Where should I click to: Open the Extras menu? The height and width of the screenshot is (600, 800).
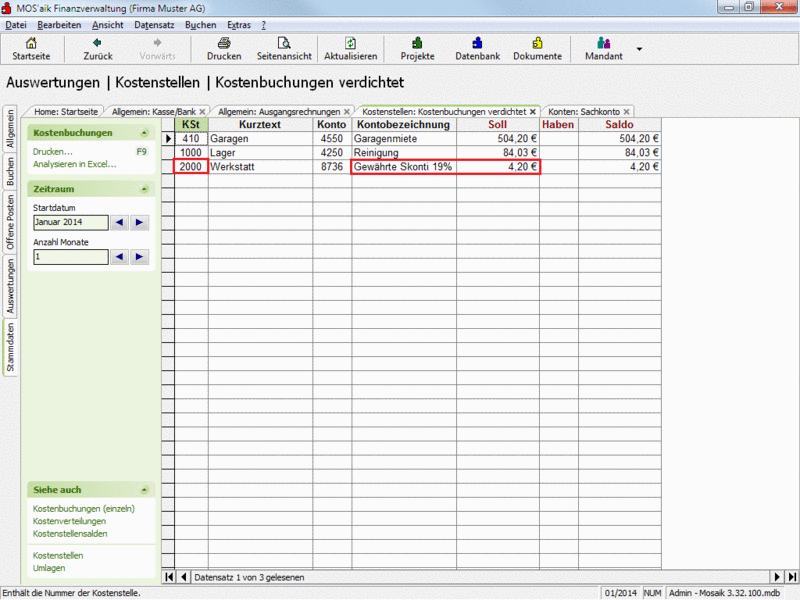pos(239,25)
